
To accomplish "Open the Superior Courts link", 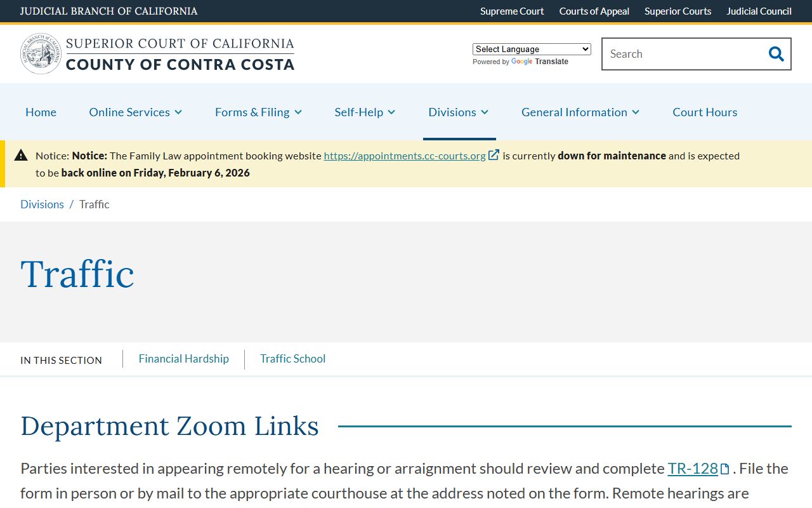I will pyautogui.click(x=678, y=11).
